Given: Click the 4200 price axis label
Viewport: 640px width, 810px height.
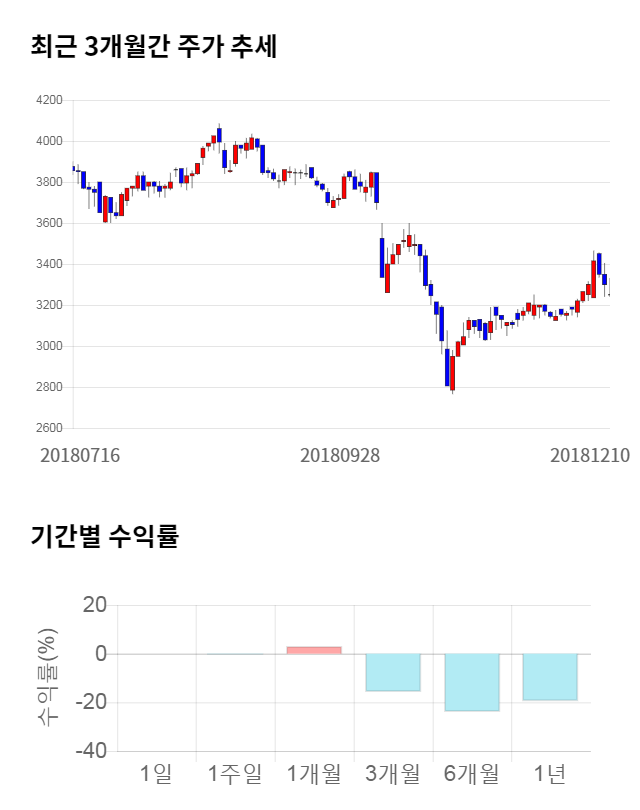Looking at the screenshot, I should click(x=49, y=101).
